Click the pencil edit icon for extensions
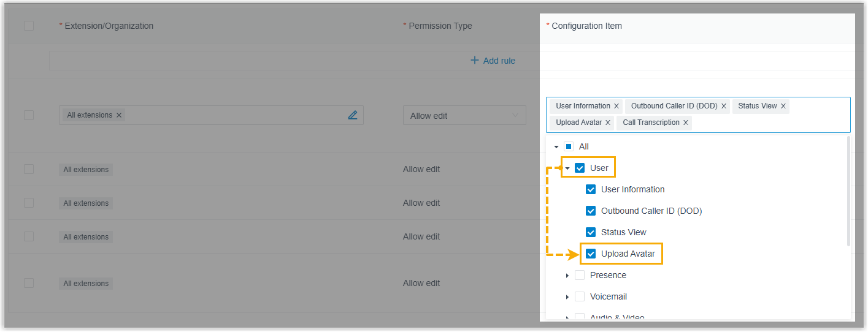 pyautogui.click(x=353, y=115)
